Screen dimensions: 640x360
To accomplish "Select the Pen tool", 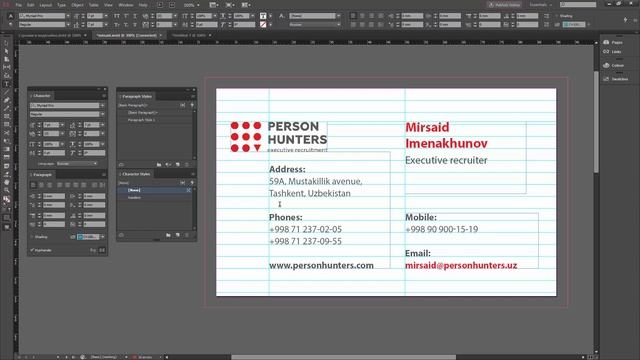I will [6, 100].
